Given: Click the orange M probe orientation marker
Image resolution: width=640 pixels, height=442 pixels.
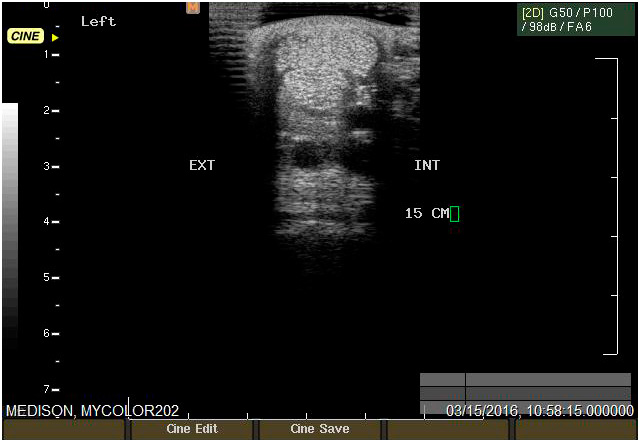Looking at the screenshot, I should [193, 7].
